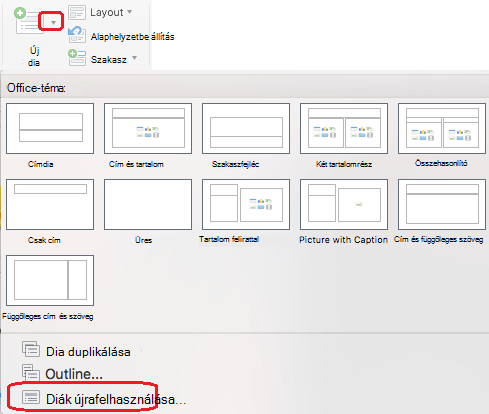Select the Függőleges cím és szöveg layout
This screenshot has width=489, height=414.
[x=50, y=280]
